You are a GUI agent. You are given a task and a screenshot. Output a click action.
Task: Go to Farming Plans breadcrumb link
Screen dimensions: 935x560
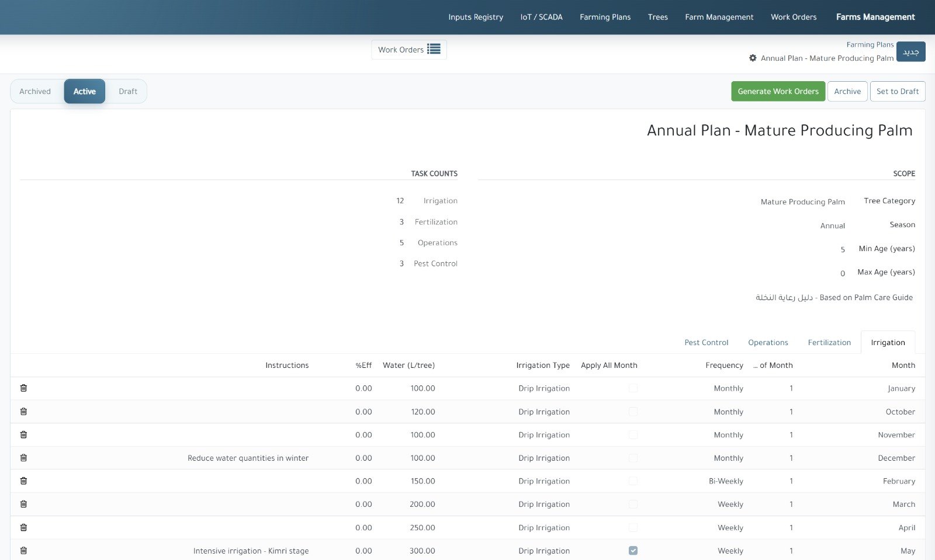[870, 44]
